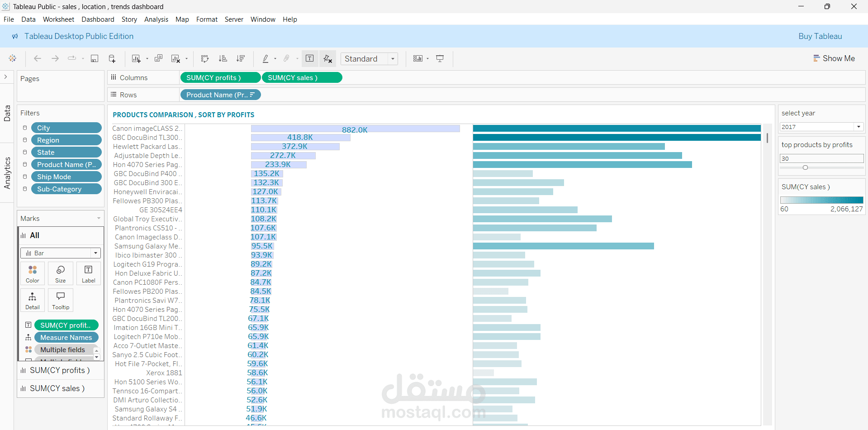The height and width of the screenshot is (430, 868).
Task: Click the Group Members paperclip icon
Action: pyautogui.click(x=287, y=58)
